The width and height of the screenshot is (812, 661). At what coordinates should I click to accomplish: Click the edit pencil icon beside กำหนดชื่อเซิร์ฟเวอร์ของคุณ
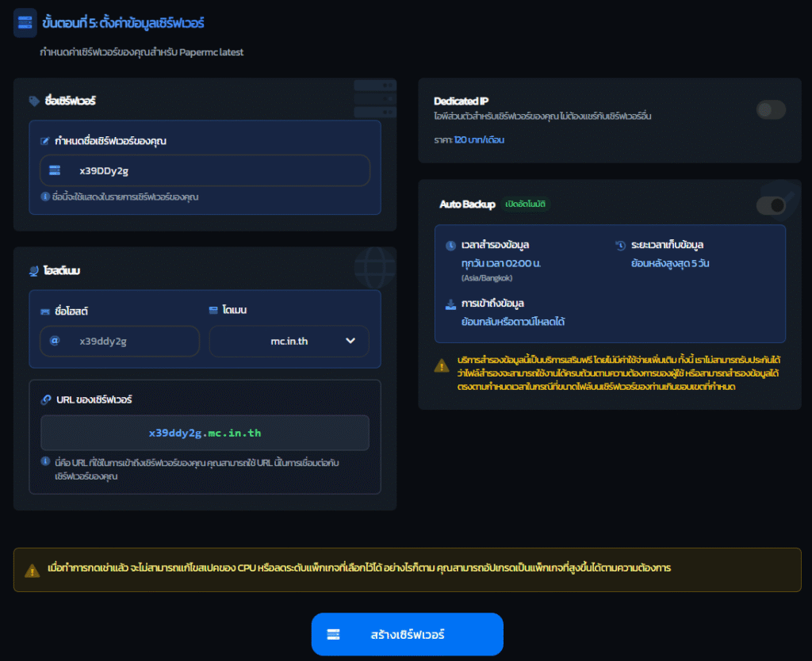click(45, 141)
